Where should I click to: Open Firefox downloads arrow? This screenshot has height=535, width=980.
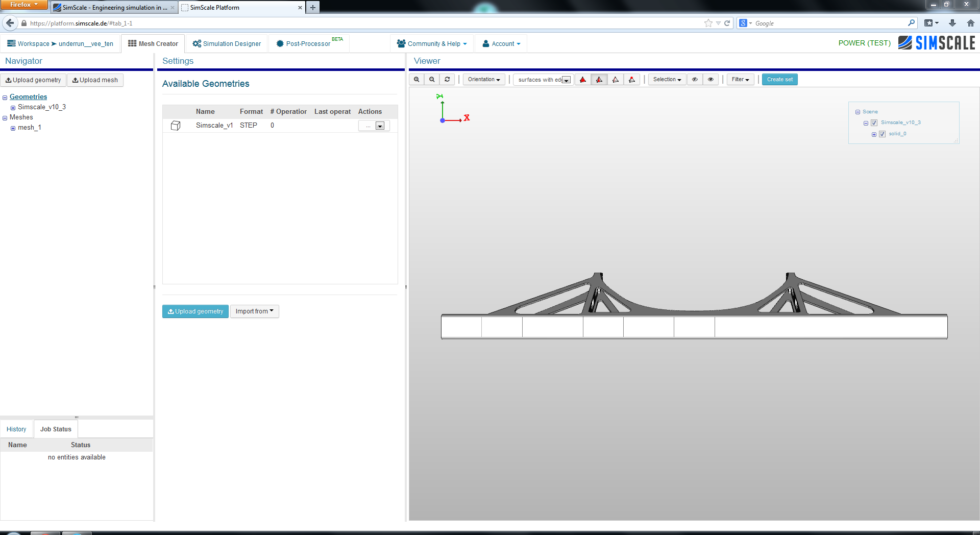pyautogui.click(x=952, y=23)
